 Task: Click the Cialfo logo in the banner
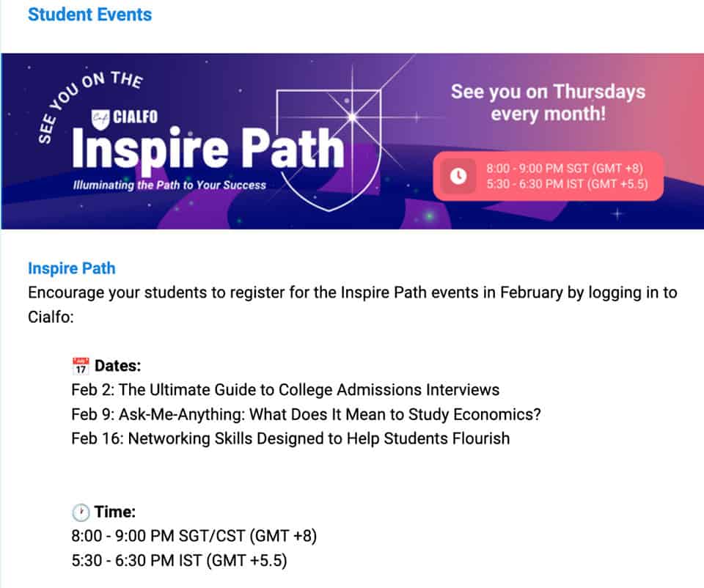[x=125, y=116]
